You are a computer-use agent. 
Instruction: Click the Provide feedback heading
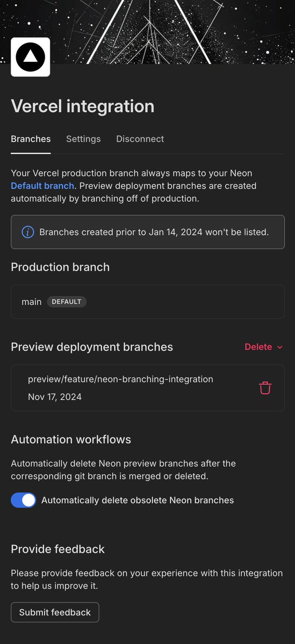tap(57, 549)
